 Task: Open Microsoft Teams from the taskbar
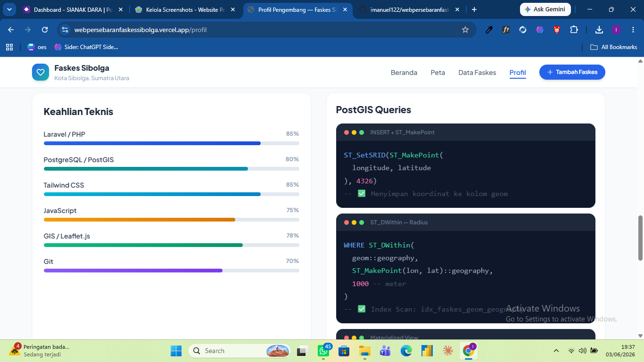point(385,351)
